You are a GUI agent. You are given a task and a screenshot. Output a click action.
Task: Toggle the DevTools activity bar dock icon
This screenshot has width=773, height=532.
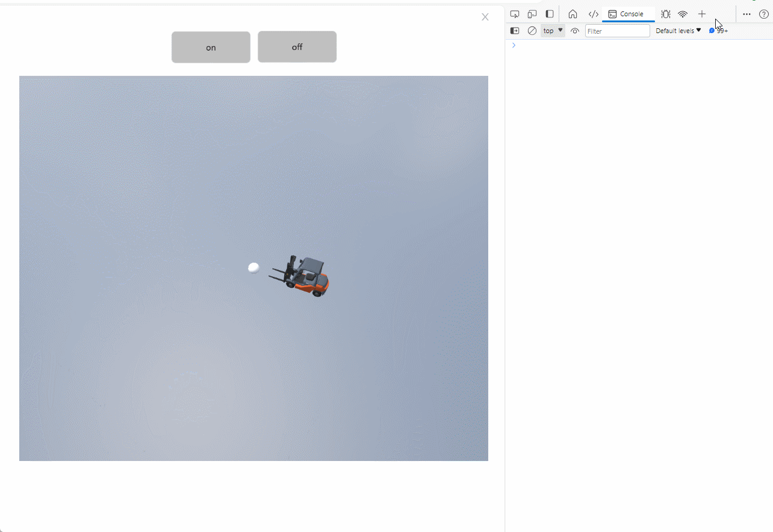[550, 14]
